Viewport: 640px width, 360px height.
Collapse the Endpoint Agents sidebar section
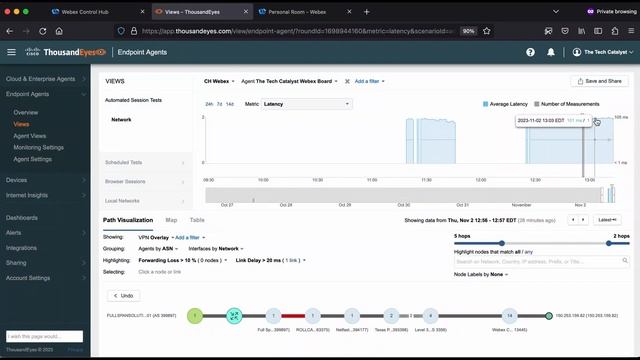point(46,94)
